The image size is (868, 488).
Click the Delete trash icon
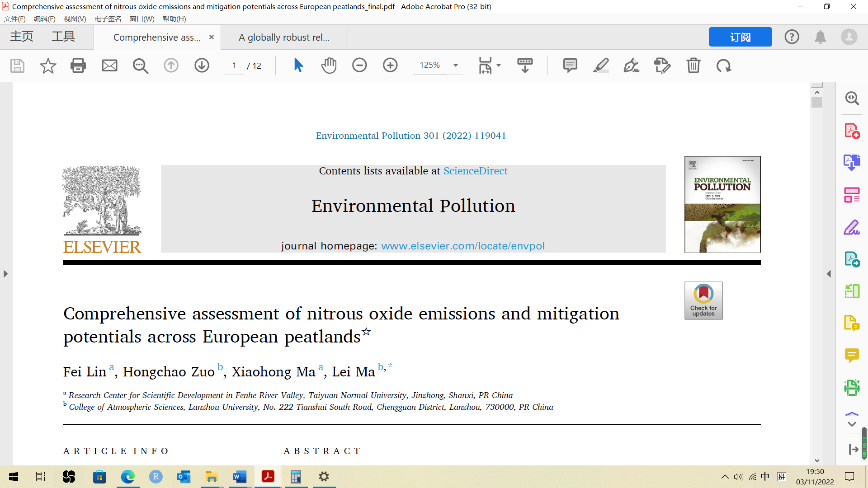pos(693,66)
